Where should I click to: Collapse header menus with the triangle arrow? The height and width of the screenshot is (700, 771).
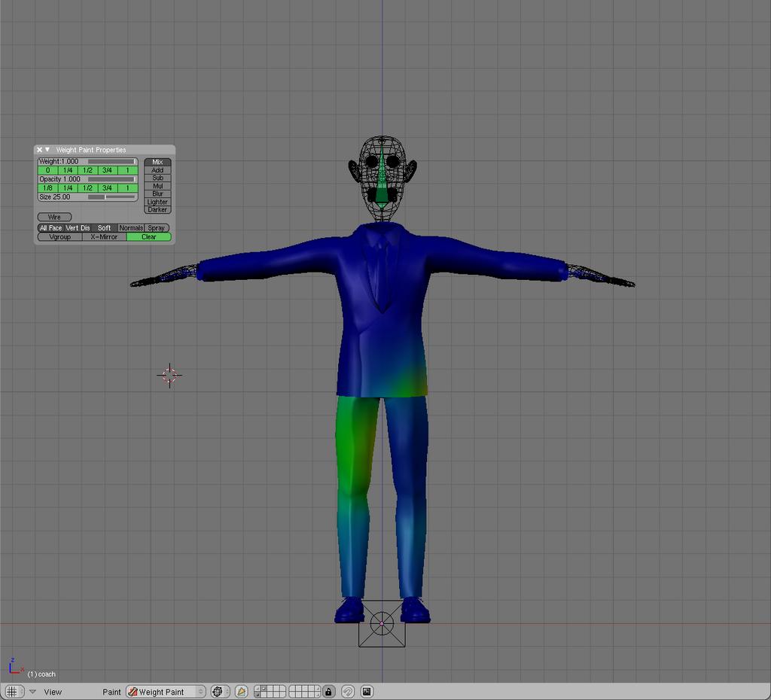[x=32, y=692]
